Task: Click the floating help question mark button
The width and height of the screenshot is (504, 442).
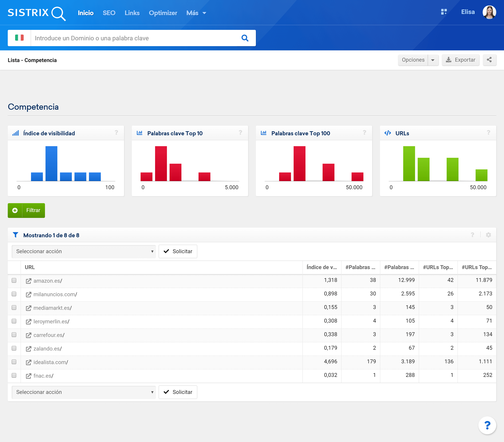Action: [487, 425]
